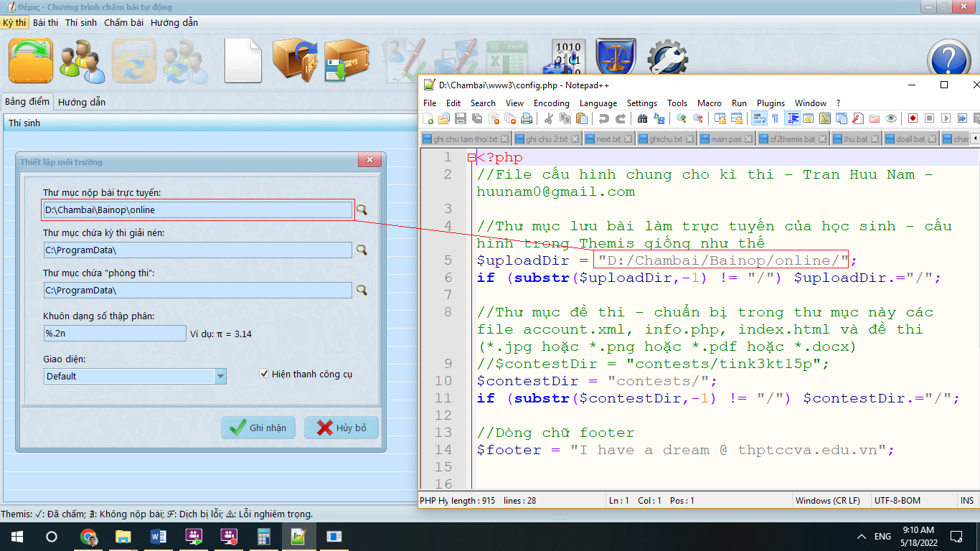This screenshot has height=551, width=980.
Task: Show hidden system tray icons chevron
Action: pos(862,537)
